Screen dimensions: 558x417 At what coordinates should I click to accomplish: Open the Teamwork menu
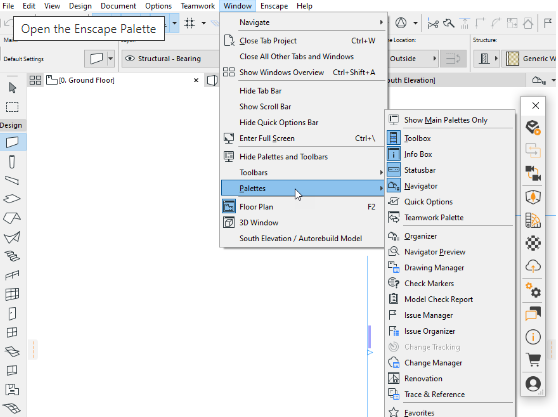[198, 6]
